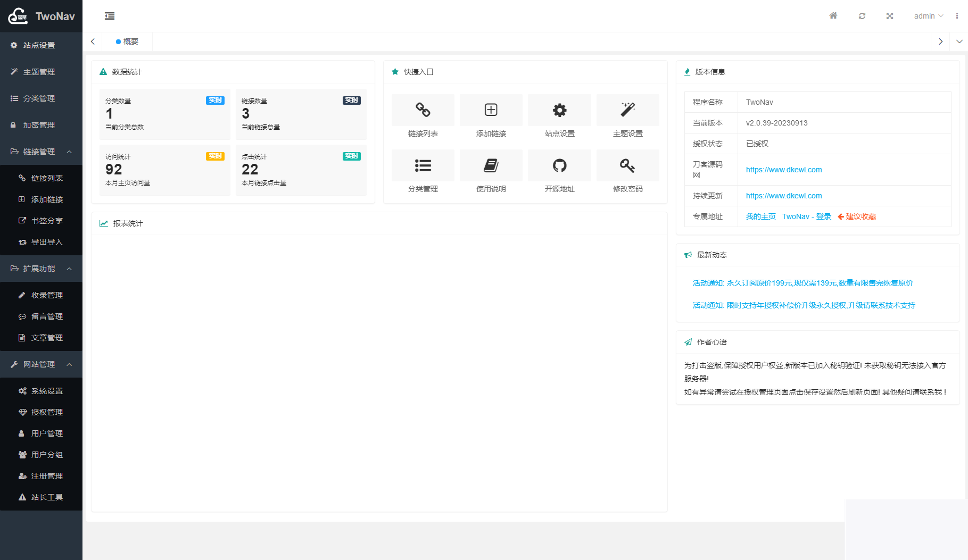Open the 主题设置 magic wand shortcut
Viewport: 968px width, 560px height.
coord(627,111)
